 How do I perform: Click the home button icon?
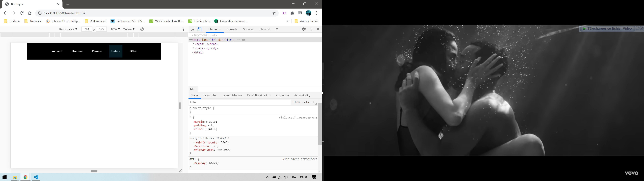pos(30,13)
